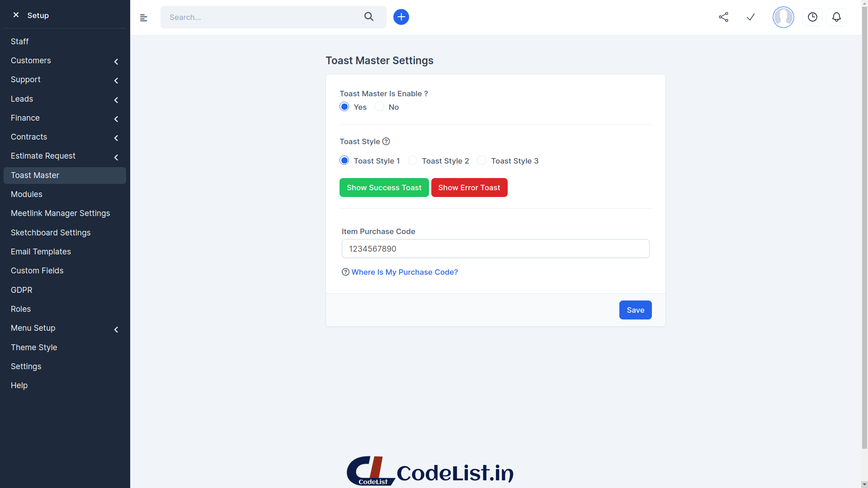Click the Save button
This screenshot has width=868, height=488.
tap(636, 310)
